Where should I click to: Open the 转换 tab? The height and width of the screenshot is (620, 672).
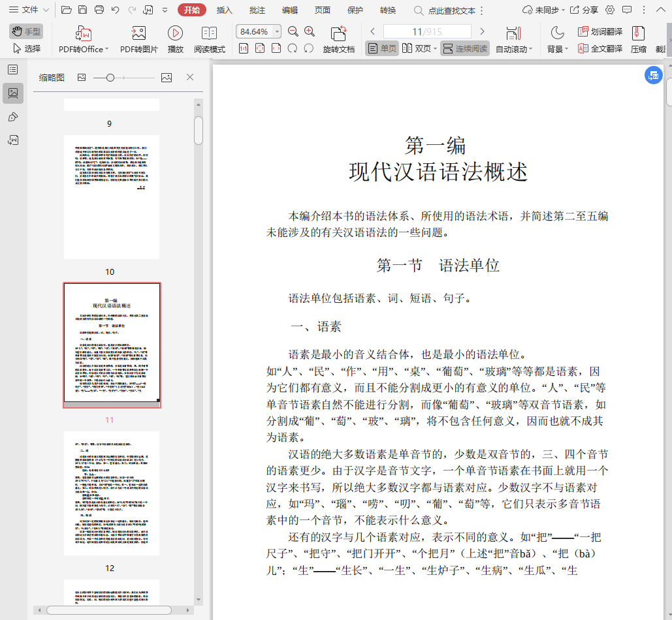[387, 10]
